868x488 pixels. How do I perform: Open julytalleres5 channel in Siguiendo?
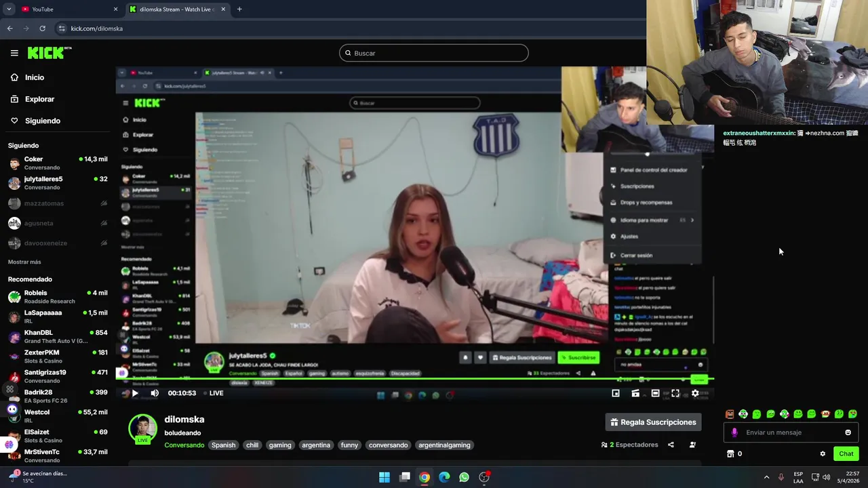click(57, 183)
